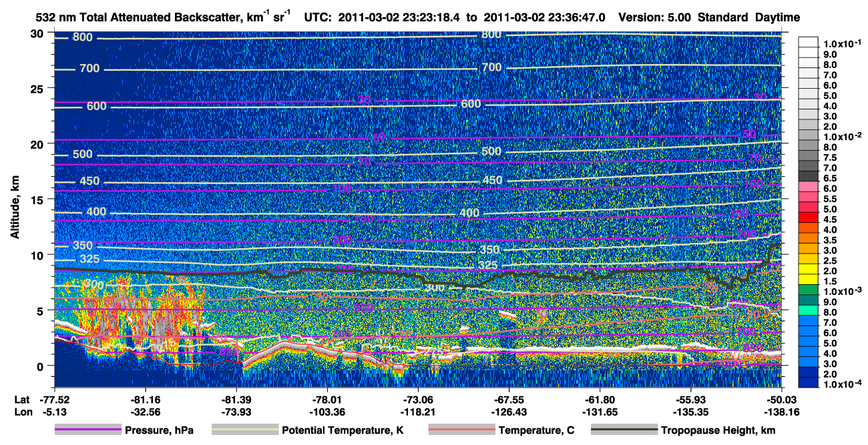This screenshot has height=445, width=868.
Task: Click the longitude value '-73.93'
Action: (236, 412)
